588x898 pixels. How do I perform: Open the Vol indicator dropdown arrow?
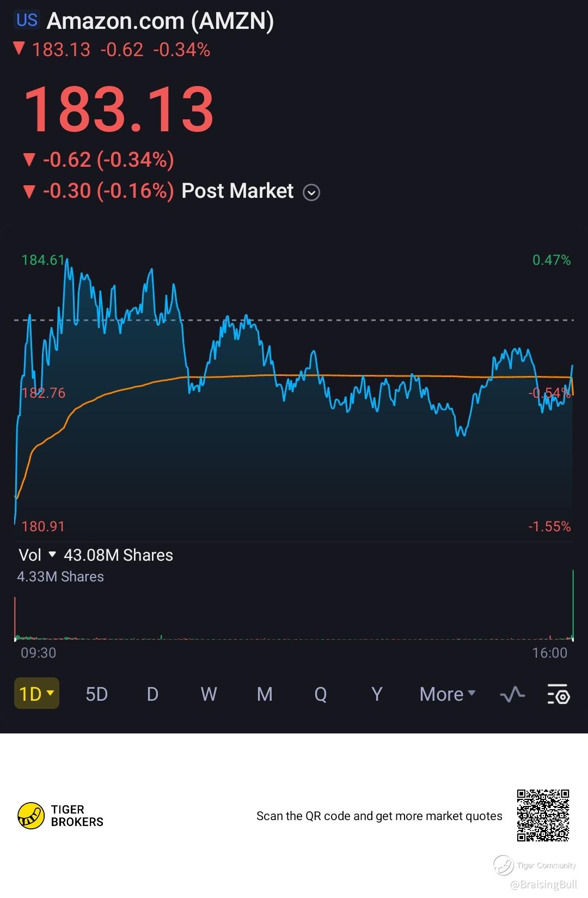52,555
